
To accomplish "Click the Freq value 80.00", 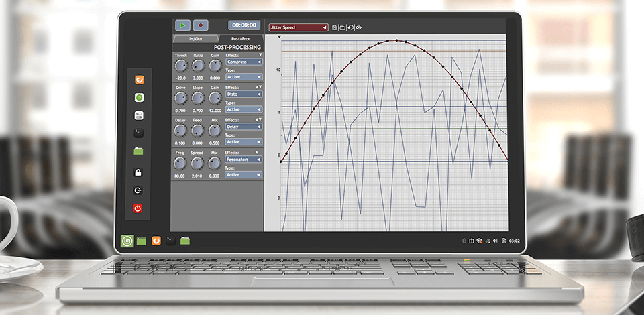I will pos(180,176).
